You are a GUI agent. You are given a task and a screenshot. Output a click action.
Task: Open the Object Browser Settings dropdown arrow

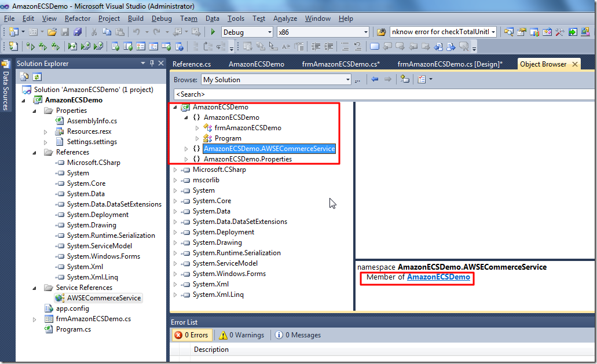(x=431, y=79)
